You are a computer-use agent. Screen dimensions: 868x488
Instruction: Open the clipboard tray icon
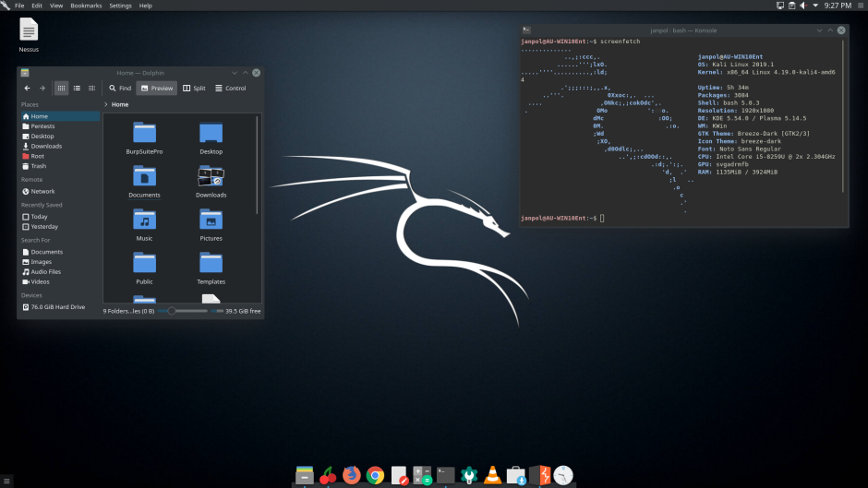(x=791, y=6)
